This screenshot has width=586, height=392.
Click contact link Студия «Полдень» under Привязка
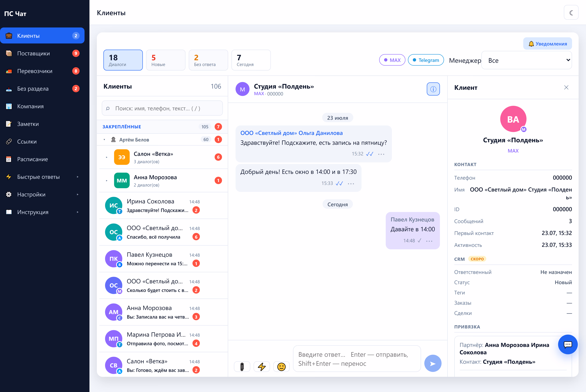tap(509, 362)
